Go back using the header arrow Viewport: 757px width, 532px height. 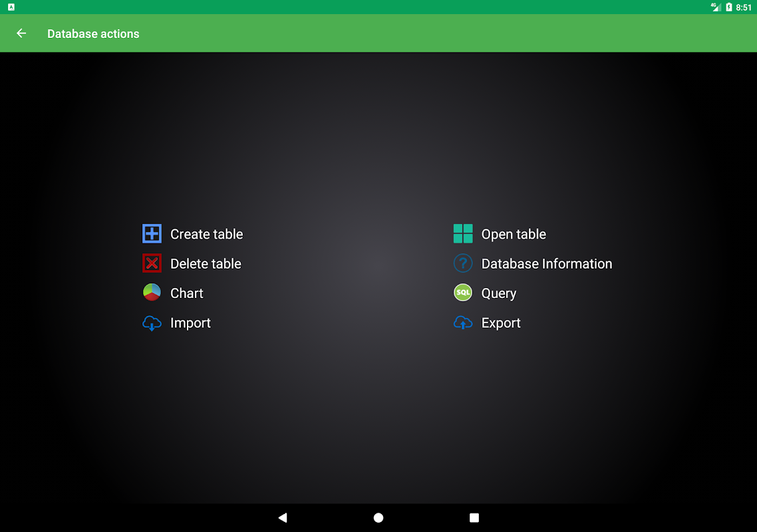(x=21, y=33)
